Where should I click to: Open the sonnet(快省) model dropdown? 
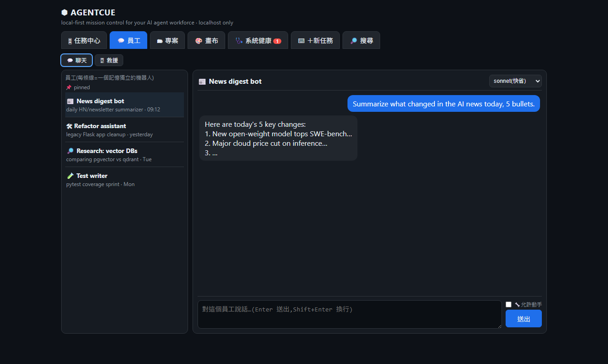pyautogui.click(x=516, y=81)
